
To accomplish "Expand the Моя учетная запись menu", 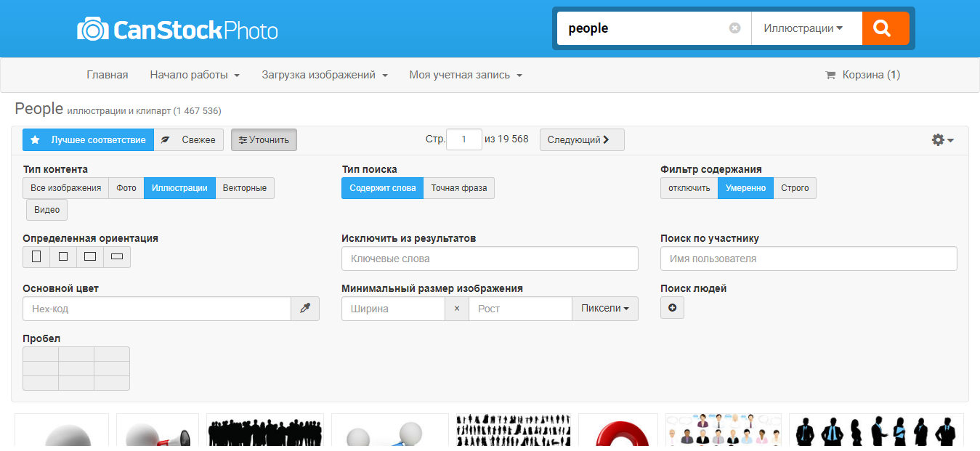I will [x=466, y=75].
